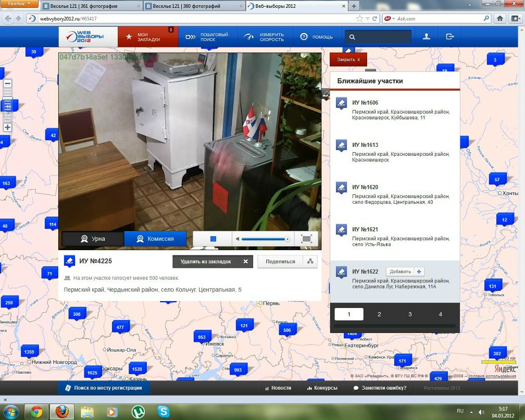The image size is (525, 420).
Task: Click the logout arrow icon in header
Action: (450, 37)
